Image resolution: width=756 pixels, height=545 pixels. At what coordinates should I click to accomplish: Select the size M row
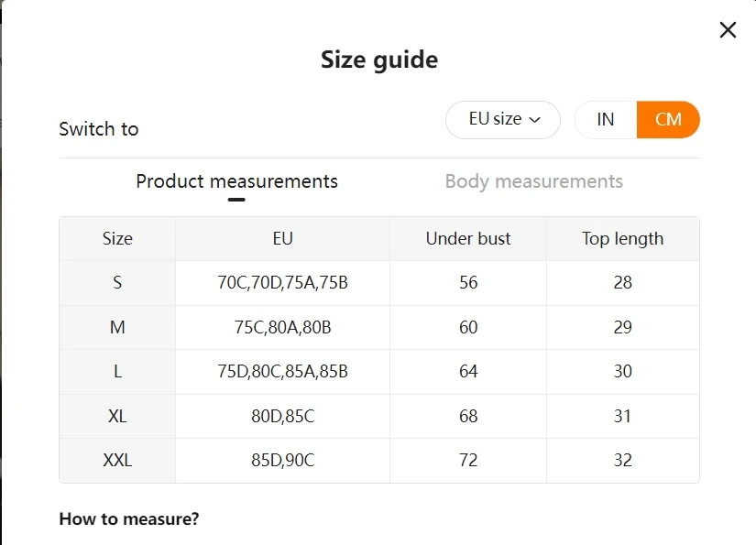(116, 327)
